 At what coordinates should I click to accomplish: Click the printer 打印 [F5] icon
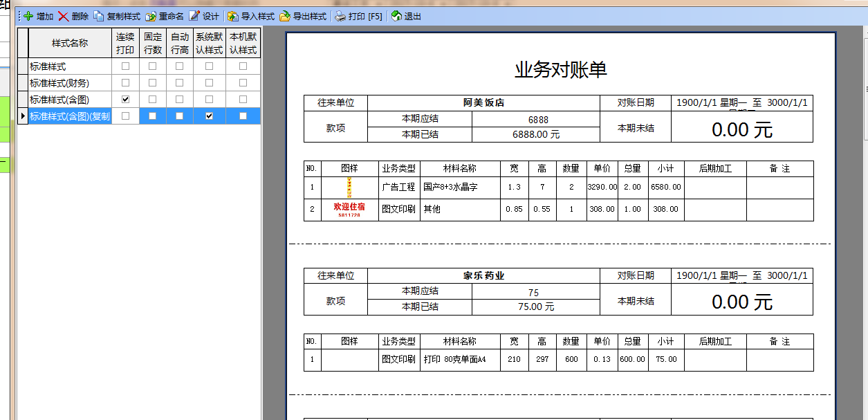[x=340, y=16]
